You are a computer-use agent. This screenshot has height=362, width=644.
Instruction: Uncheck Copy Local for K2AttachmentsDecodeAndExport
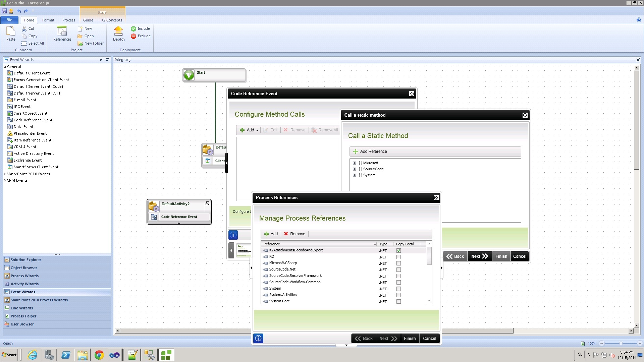pyautogui.click(x=398, y=251)
